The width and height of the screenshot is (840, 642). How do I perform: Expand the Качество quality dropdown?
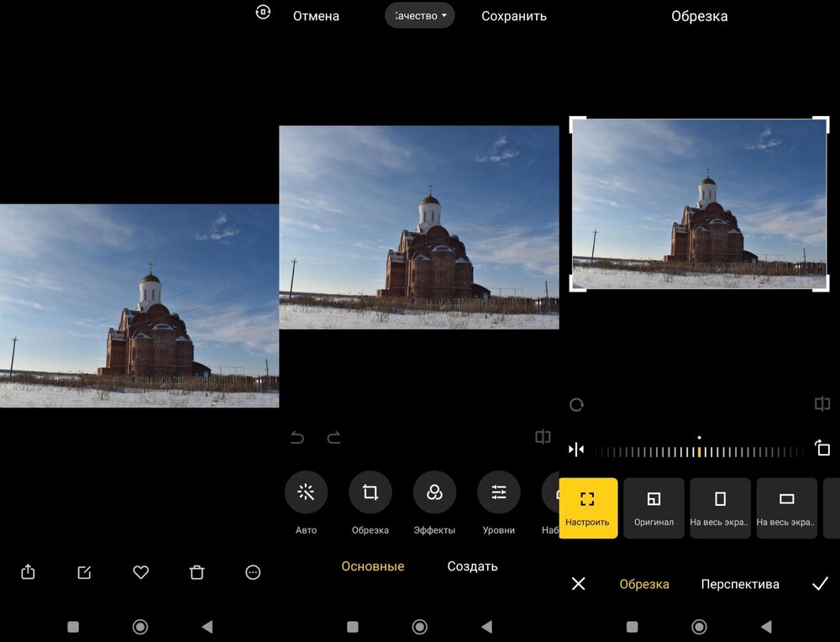(x=420, y=15)
